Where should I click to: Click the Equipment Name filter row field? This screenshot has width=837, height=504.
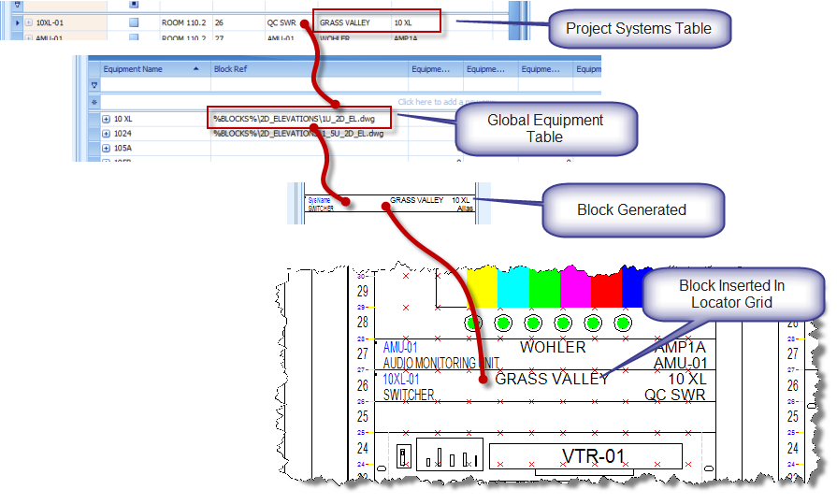[x=155, y=85]
